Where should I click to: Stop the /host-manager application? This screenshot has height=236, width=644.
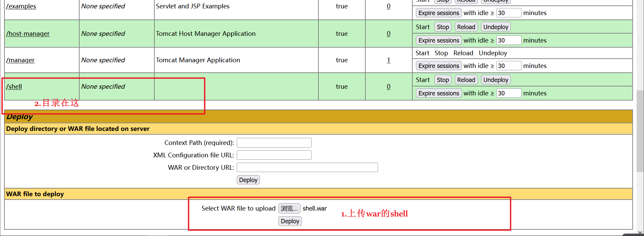click(x=443, y=27)
